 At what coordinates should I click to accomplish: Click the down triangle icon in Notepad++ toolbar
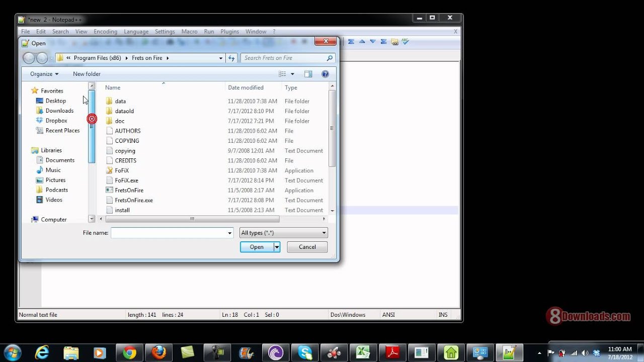tap(373, 42)
